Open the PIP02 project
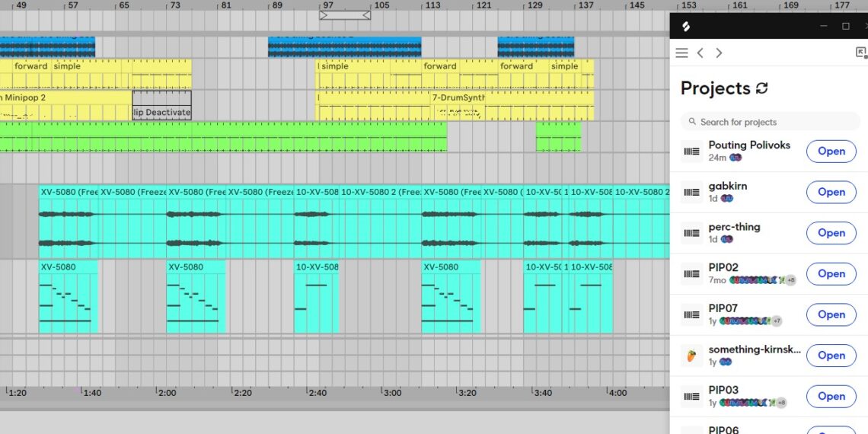 [x=831, y=273]
